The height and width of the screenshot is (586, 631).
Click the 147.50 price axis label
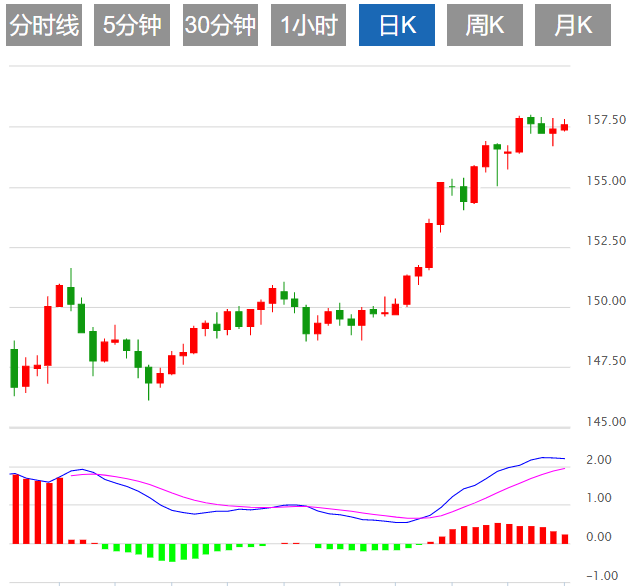[x=606, y=361]
